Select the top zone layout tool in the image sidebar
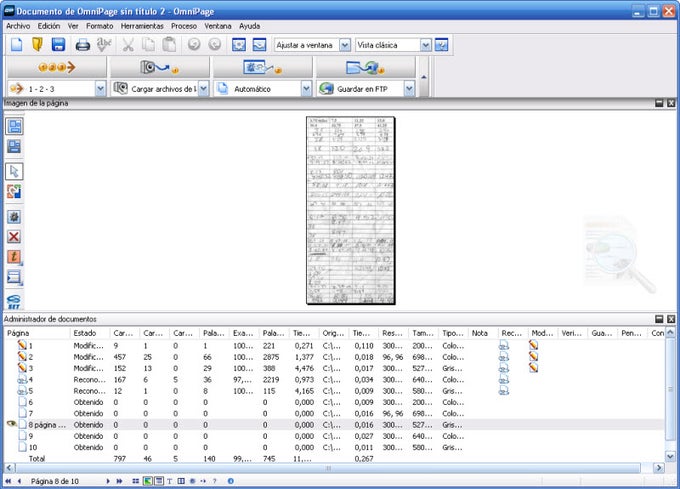Viewport: 680px width, 489px height. pyautogui.click(x=14, y=126)
